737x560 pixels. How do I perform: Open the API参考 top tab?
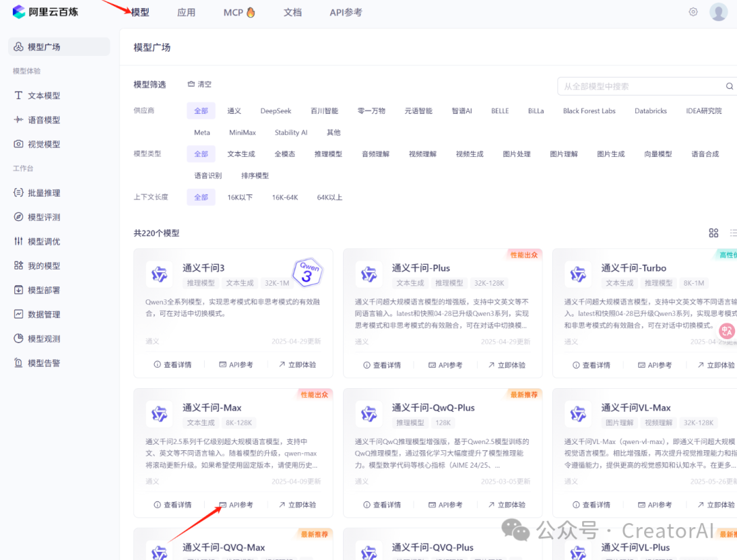coord(346,13)
